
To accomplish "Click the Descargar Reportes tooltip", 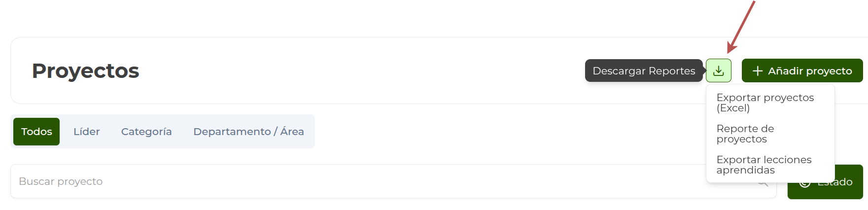I will 644,71.
